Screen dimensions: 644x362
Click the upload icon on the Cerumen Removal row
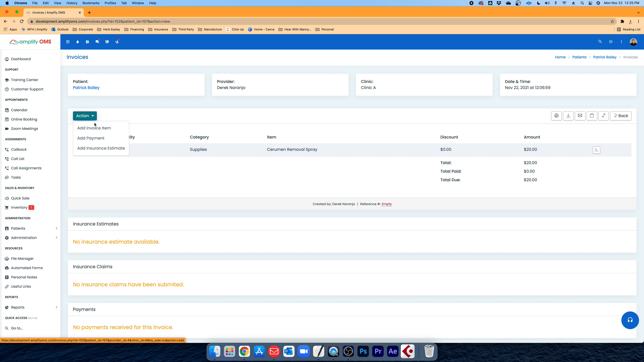pos(597,150)
